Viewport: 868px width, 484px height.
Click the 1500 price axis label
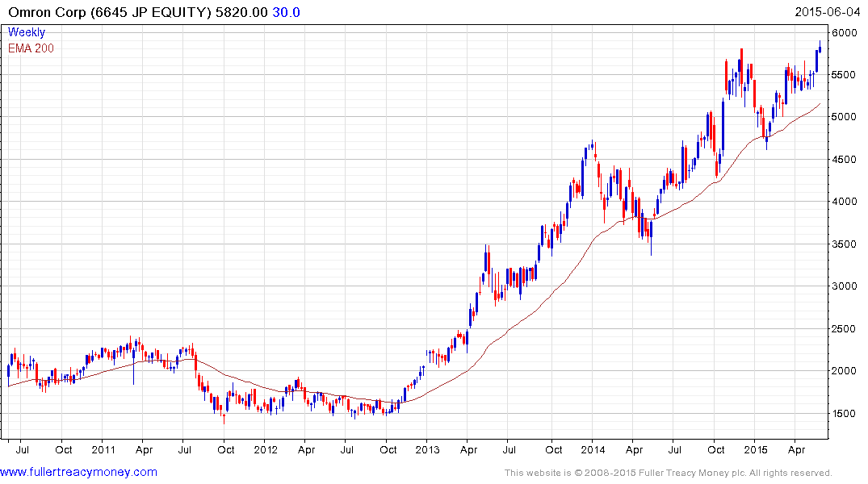(x=845, y=413)
